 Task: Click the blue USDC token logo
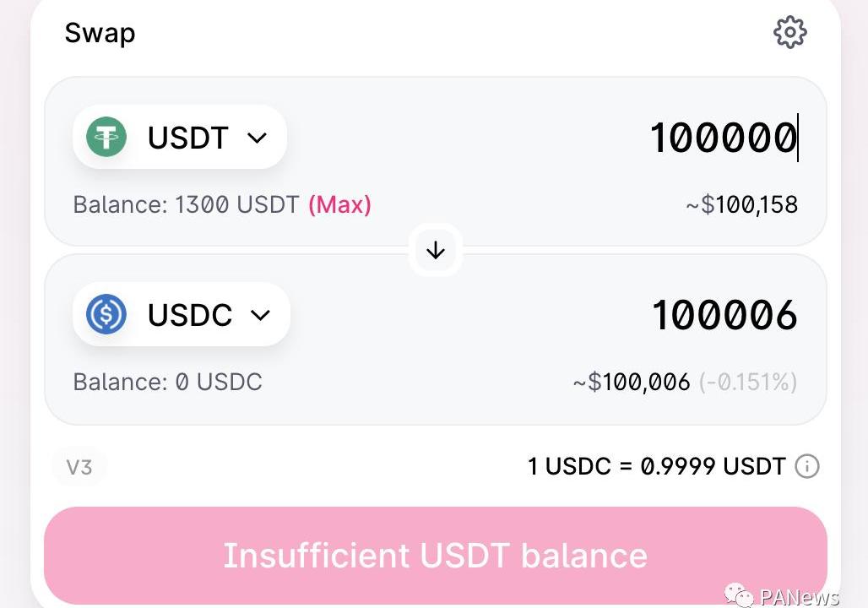click(106, 314)
